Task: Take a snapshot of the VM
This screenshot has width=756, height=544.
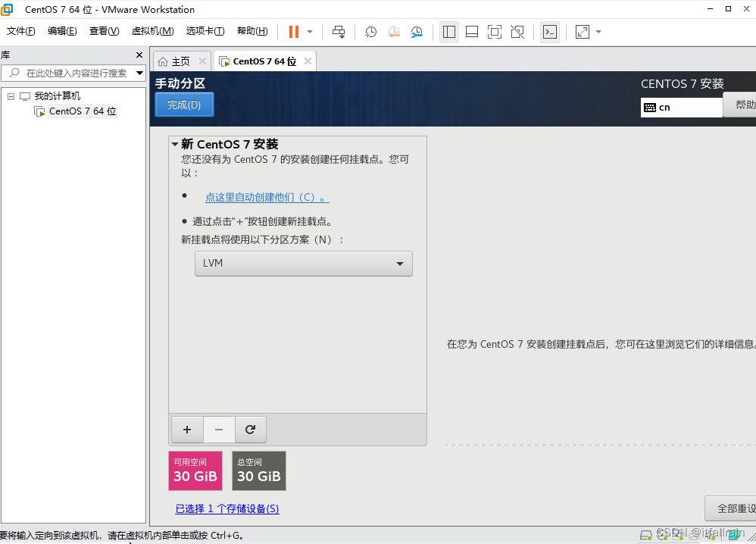Action: 370,32
